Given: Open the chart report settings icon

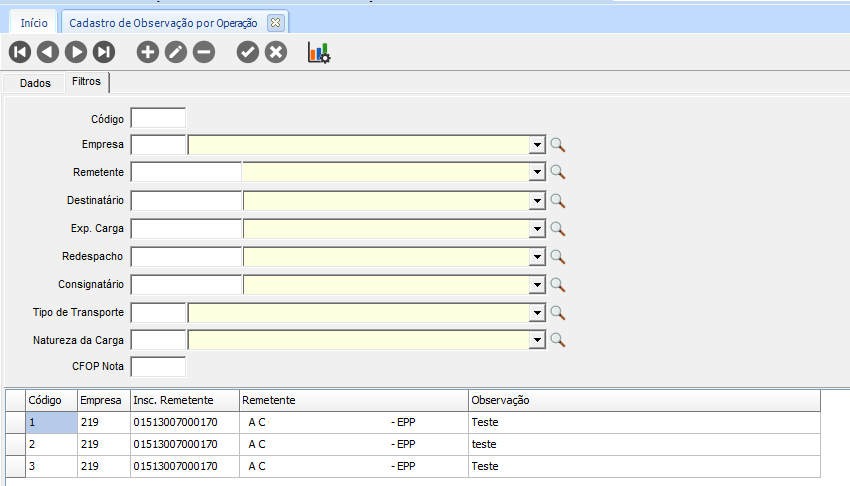Looking at the screenshot, I should (319, 53).
